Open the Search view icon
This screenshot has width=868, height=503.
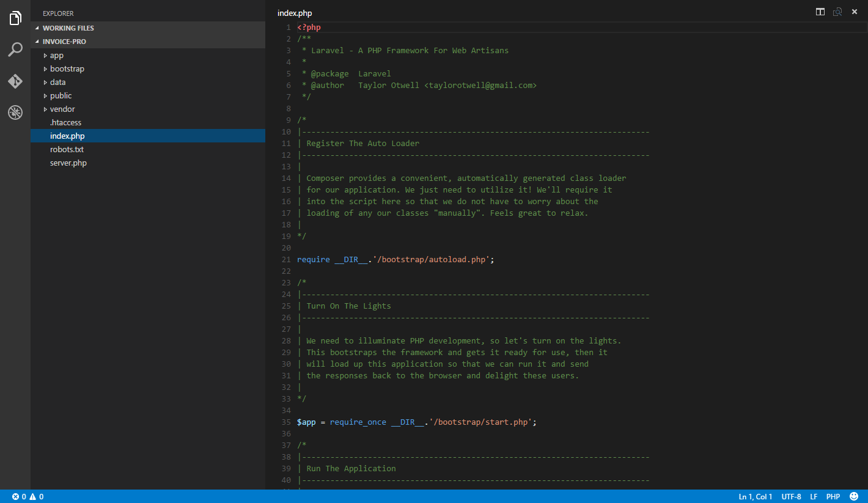[15, 50]
